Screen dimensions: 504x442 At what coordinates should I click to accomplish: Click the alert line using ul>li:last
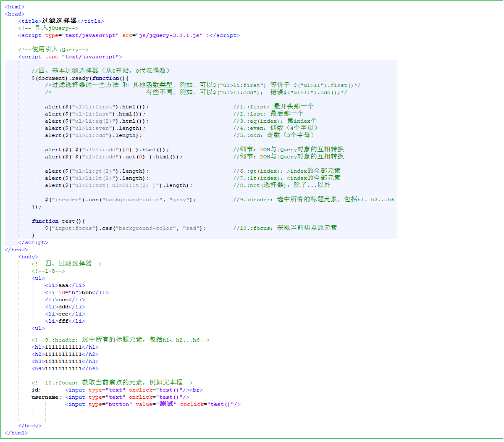click(95, 114)
